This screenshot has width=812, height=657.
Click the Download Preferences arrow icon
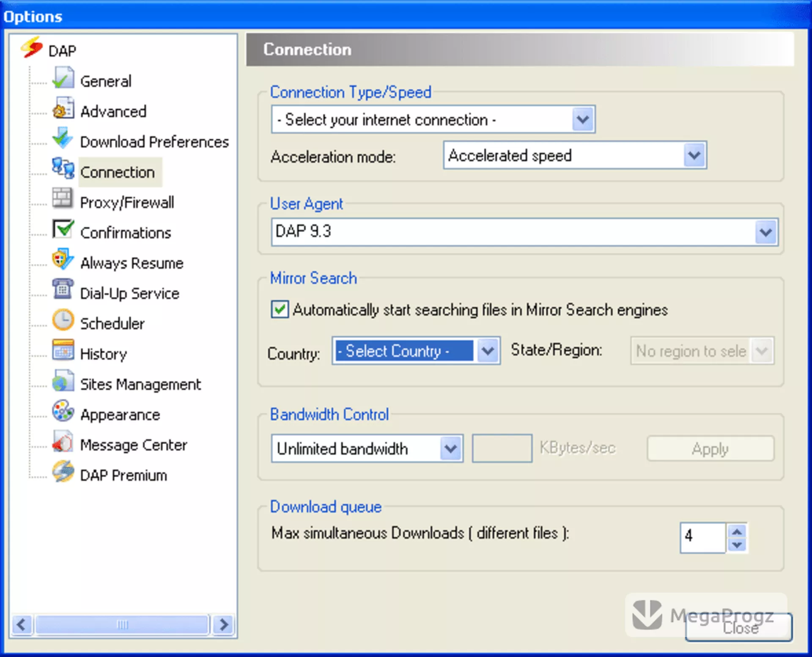63,138
